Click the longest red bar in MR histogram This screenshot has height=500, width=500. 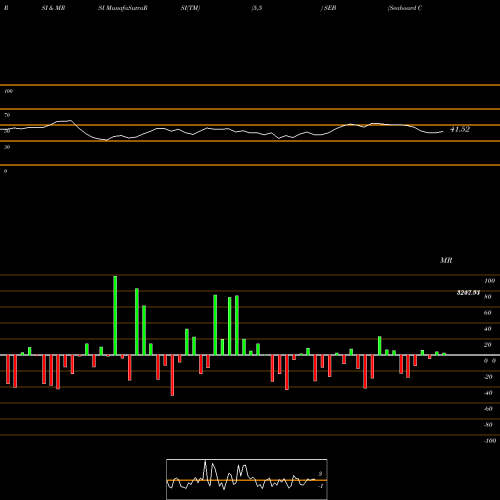172,375
